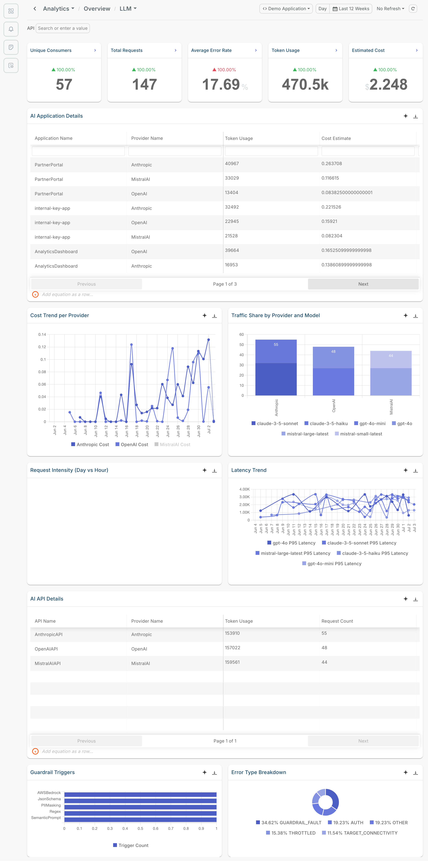The height and width of the screenshot is (868, 428).
Task: Open the notes icon in sidebar
Action: [x=11, y=47]
